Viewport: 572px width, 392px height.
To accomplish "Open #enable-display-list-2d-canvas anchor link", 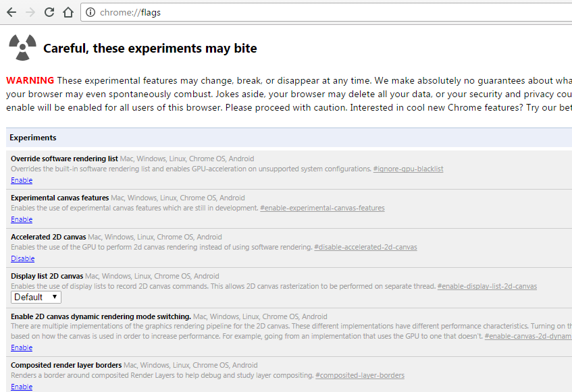I will (487, 286).
